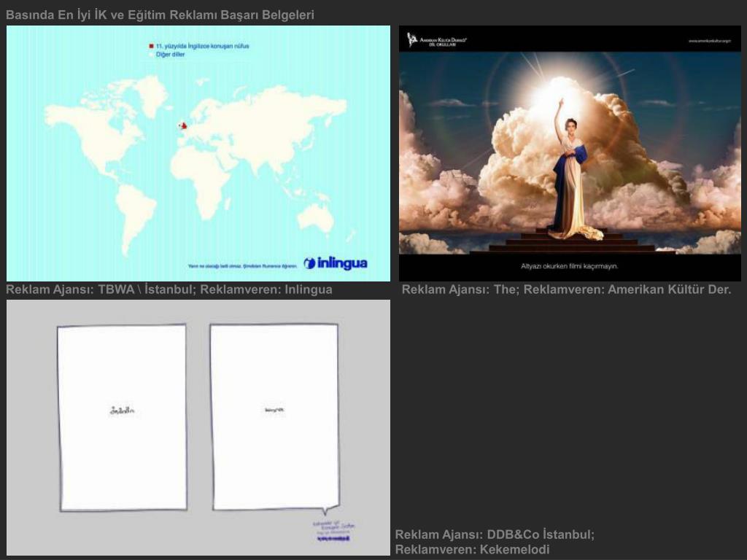Viewport: 747px width, 560px height.
Task: Click the red-highlighted England on the map
Action: pyautogui.click(x=183, y=125)
